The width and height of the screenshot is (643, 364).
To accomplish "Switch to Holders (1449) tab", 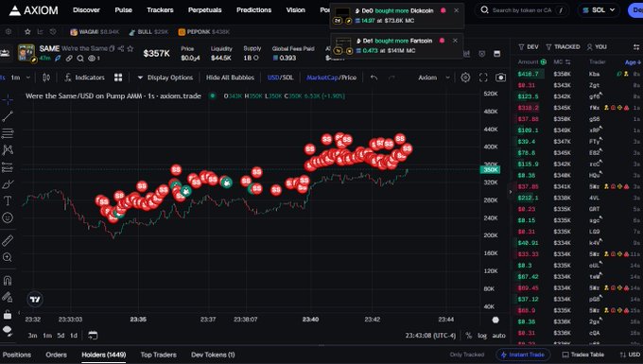I will pos(104,355).
